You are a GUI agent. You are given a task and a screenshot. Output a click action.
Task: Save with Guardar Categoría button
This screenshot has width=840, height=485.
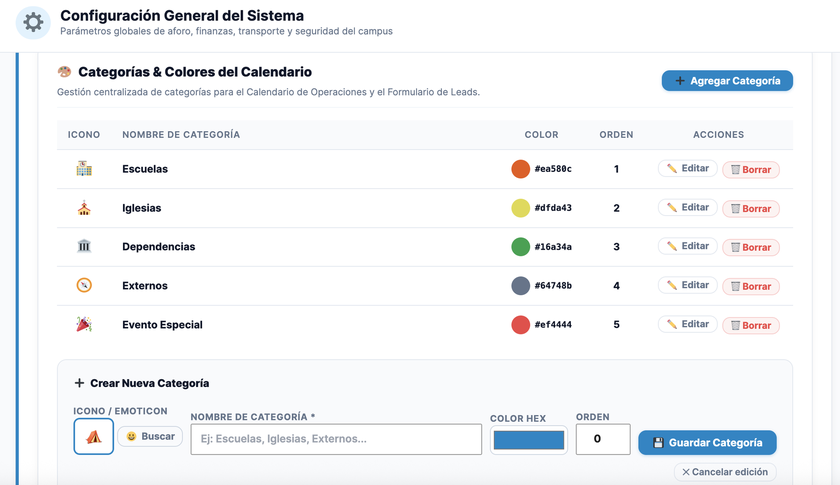707,443
